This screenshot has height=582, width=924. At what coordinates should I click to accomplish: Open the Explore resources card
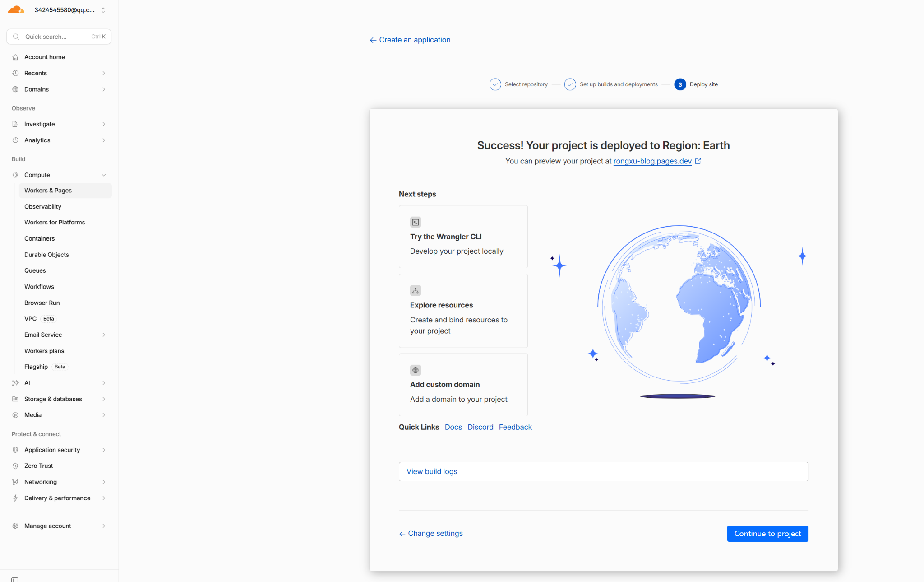[x=463, y=311]
